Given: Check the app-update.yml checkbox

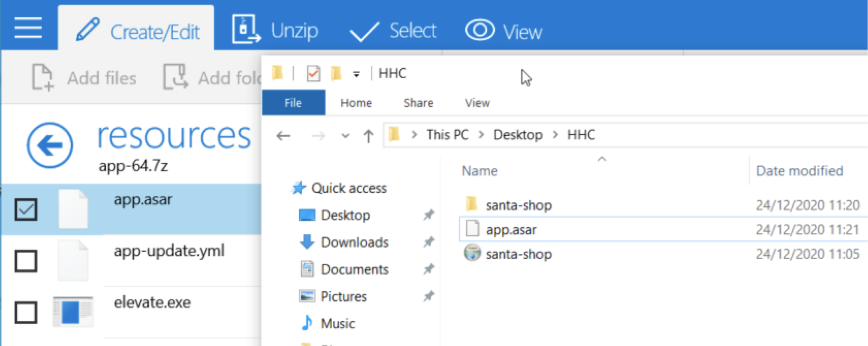Looking at the screenshot, I should (x=26, y=261).
